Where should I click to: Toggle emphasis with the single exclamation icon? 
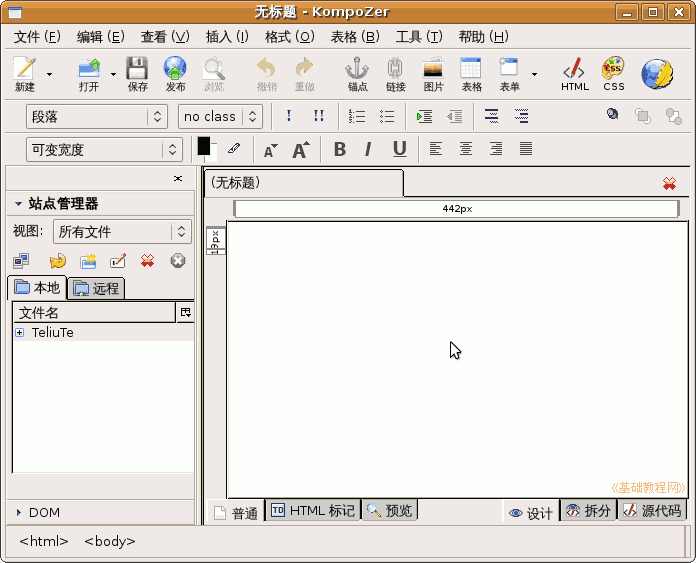[x=289, y=116]
